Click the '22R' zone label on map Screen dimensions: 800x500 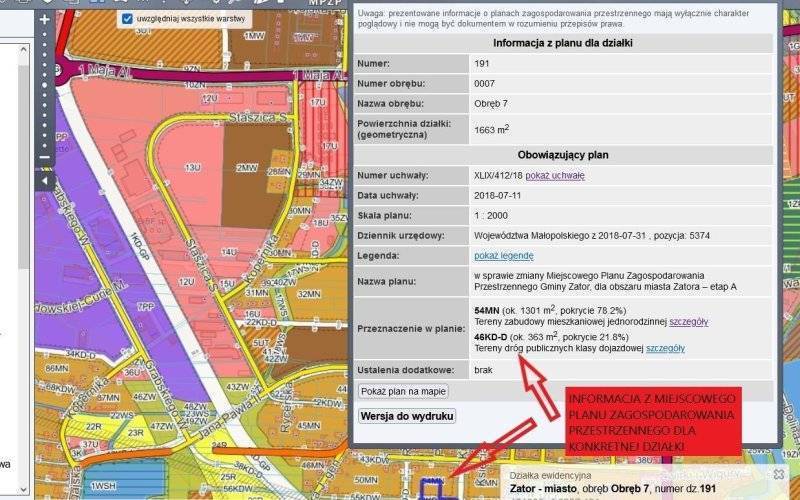pyautogui.click(x=93, y=427)
